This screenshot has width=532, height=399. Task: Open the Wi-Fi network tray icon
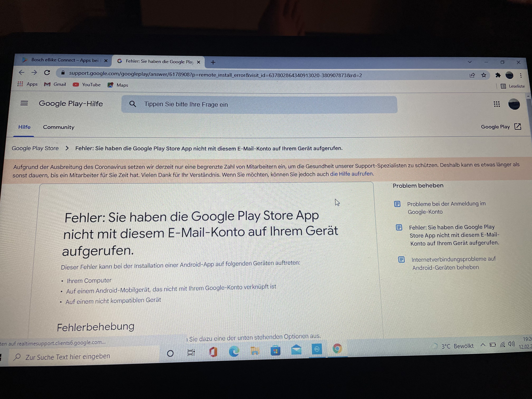[x=503, y=344]
